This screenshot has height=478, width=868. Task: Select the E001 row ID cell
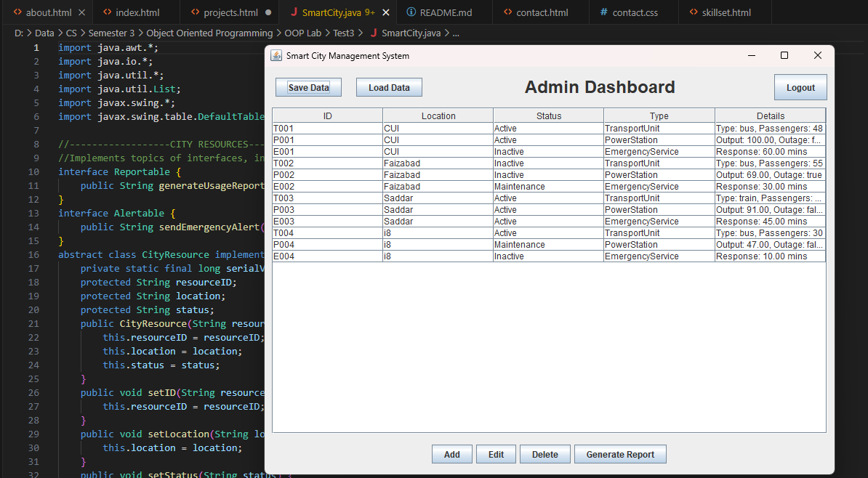[328, 152]
